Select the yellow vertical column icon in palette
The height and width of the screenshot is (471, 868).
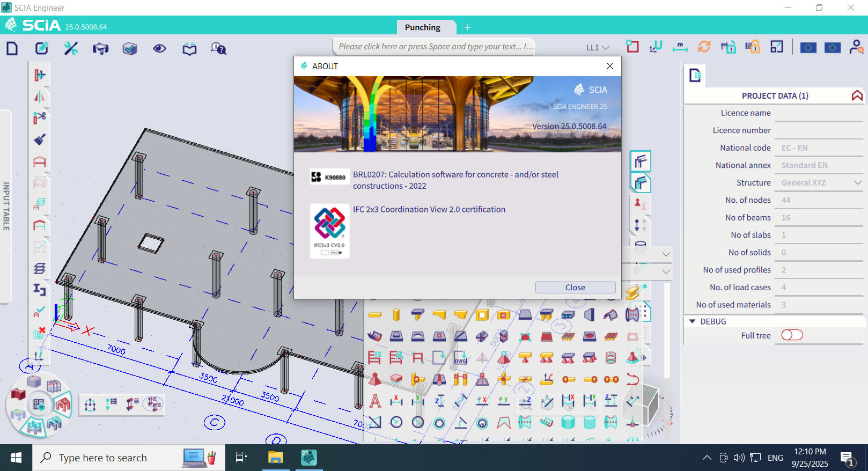pyautogui.click(x=396, y=314)
